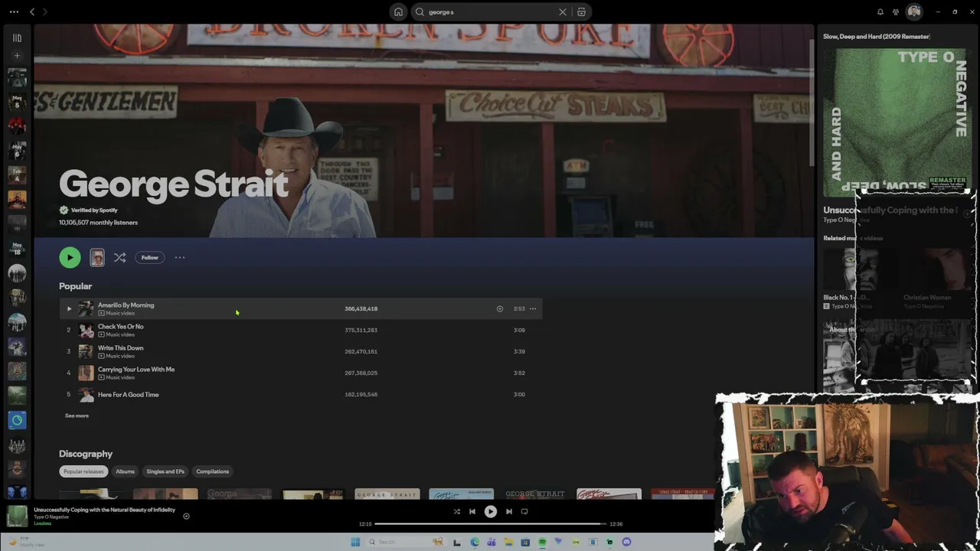Click the search field containing 'george s'
The height and width of the screenshot is (551, 980).
[x=490, y=11]
